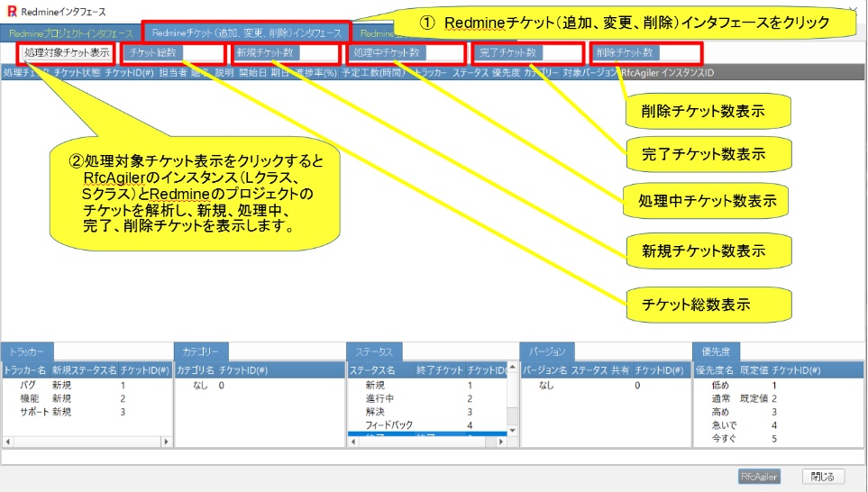Select the 通常 priority row
868x492 pixels.
click(x=779, y=398)
